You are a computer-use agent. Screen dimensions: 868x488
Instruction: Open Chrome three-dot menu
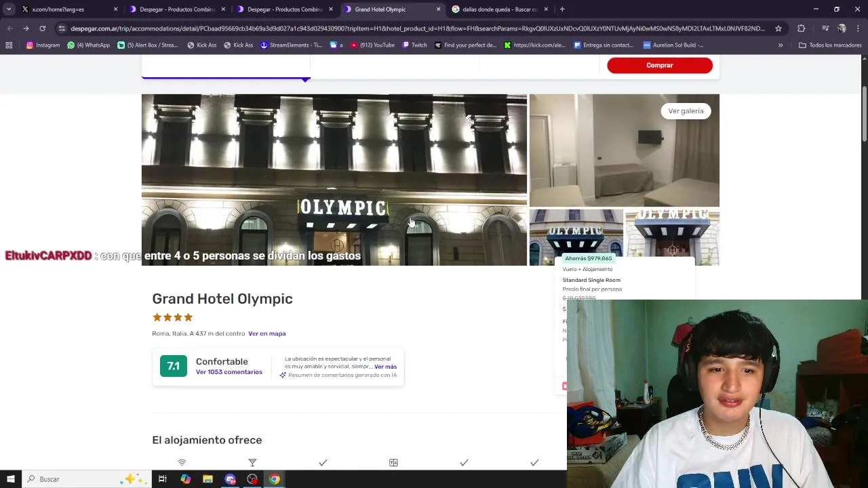[858, 28]
